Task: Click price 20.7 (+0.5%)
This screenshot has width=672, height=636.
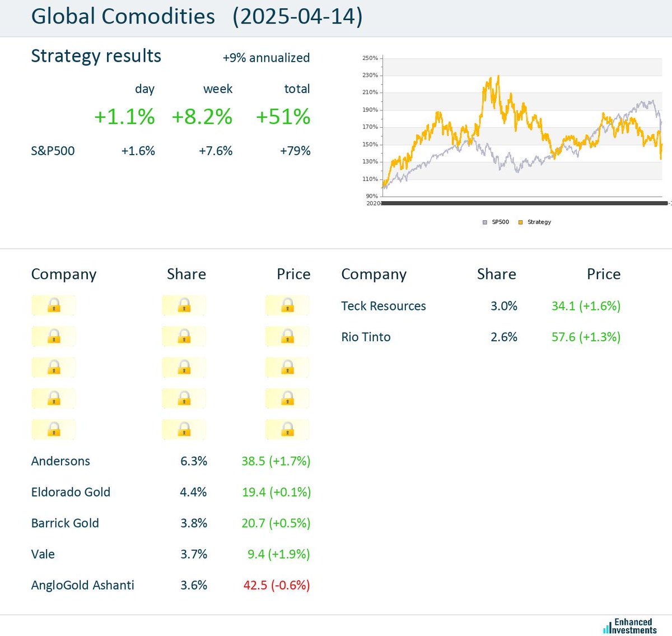Action: tap(276, 523)
